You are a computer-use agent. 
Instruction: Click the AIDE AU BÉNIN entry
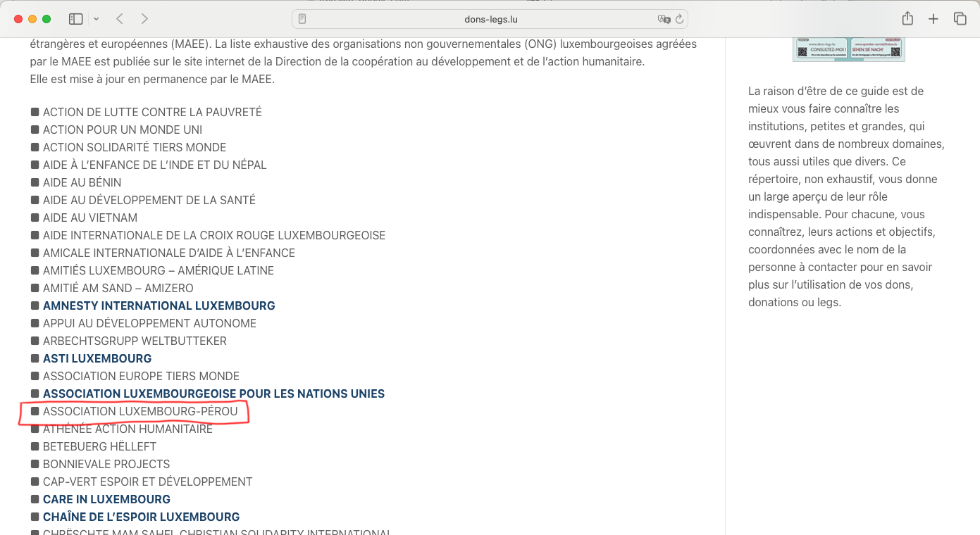82,182
